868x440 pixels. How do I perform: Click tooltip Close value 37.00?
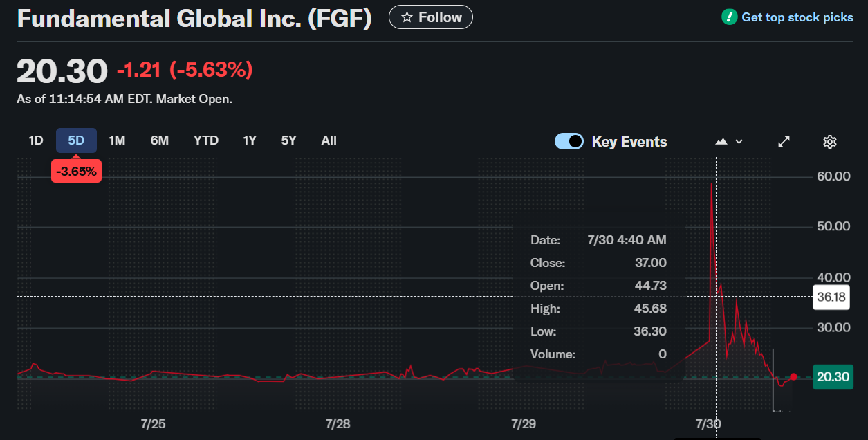tap(651, 263)
